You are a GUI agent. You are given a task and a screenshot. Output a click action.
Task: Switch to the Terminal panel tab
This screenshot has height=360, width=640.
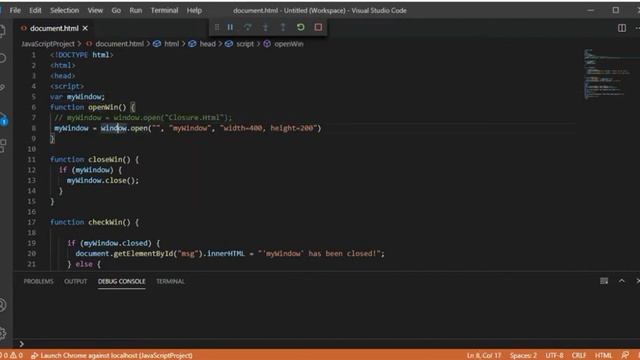coord(170,281)
